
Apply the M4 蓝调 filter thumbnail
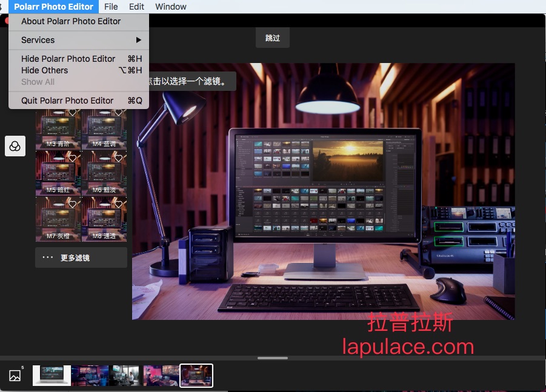pos(104,129)
